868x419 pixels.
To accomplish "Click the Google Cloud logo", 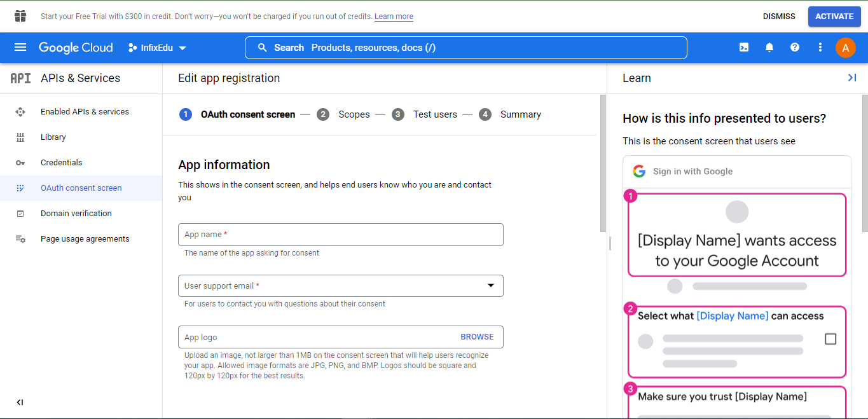I will [76, 48].
